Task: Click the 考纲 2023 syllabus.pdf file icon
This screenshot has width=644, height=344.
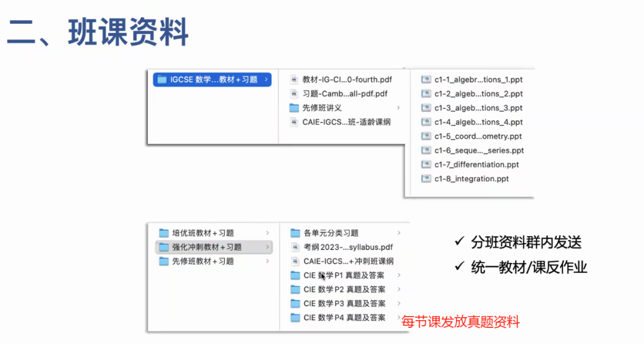Action: (x=295, y=247)
